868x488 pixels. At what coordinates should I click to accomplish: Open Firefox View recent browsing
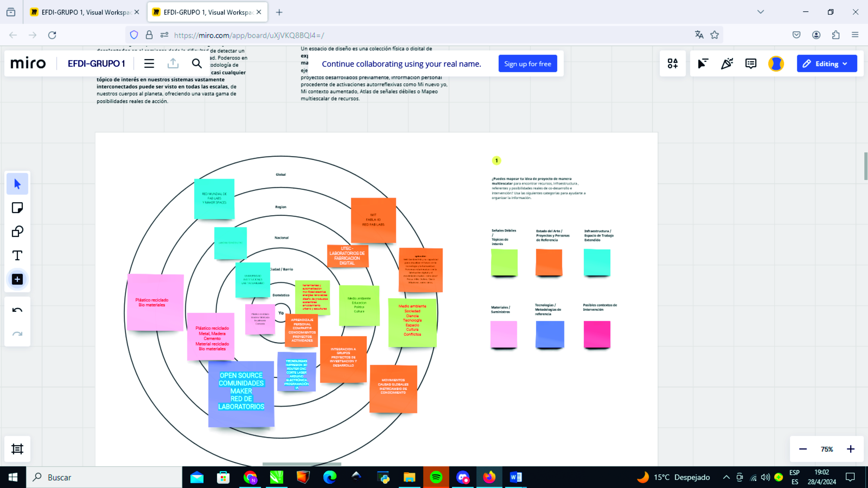pos(11,12)
